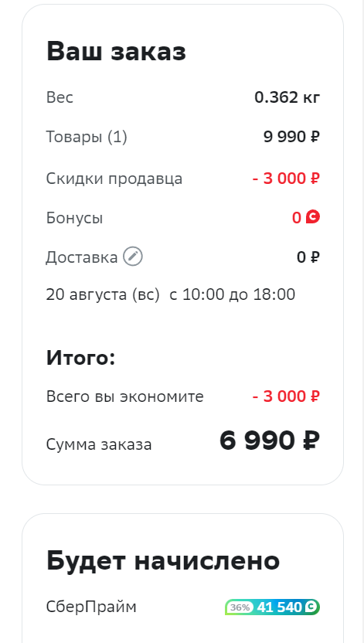
Task: Click the seller discount '- 3 000 ₽' value
Action: 286,179
